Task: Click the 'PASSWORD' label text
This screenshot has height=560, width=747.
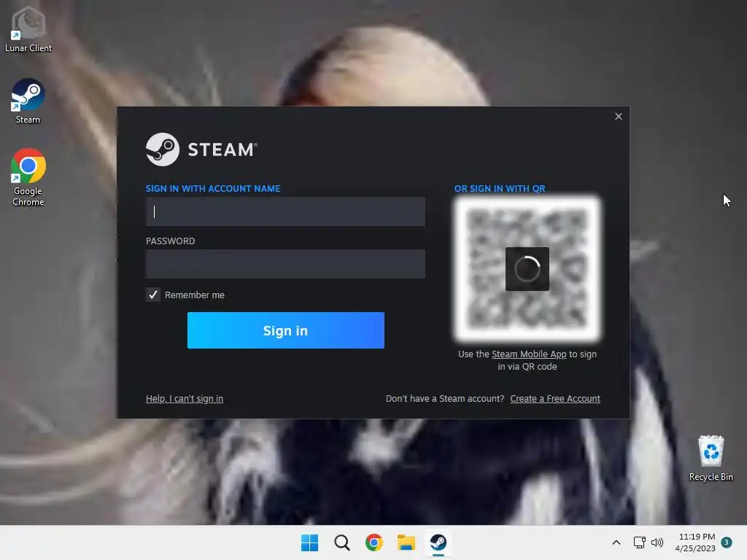Action: 170,241
